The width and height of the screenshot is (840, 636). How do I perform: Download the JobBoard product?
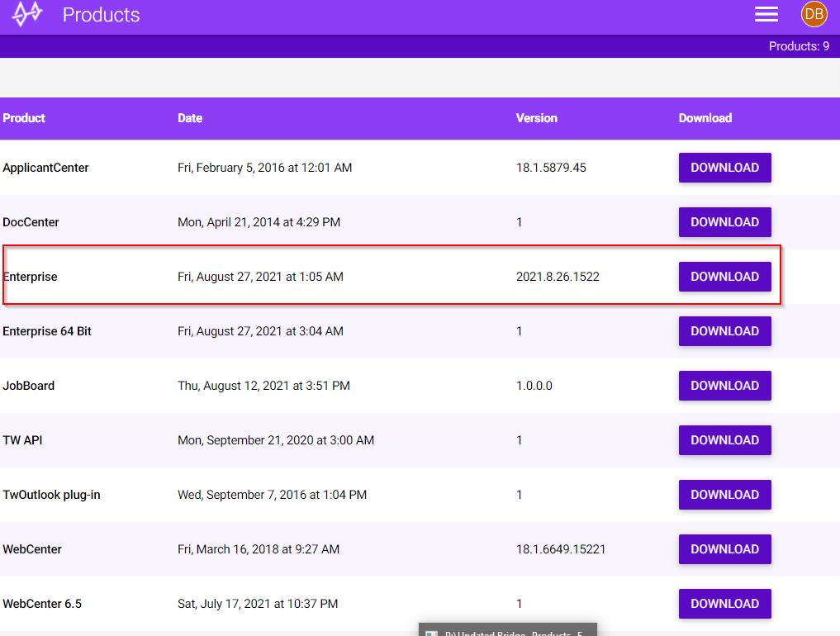pos(725,386)
